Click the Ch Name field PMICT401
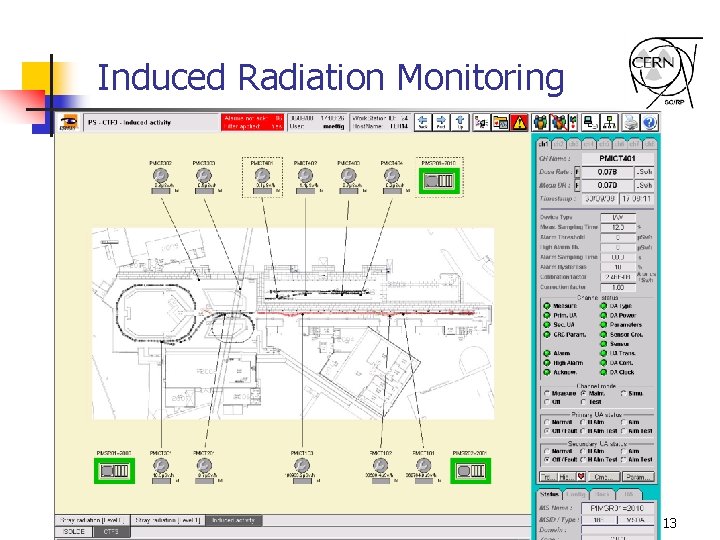The image size is (720, 540). [x=618, y=158]
